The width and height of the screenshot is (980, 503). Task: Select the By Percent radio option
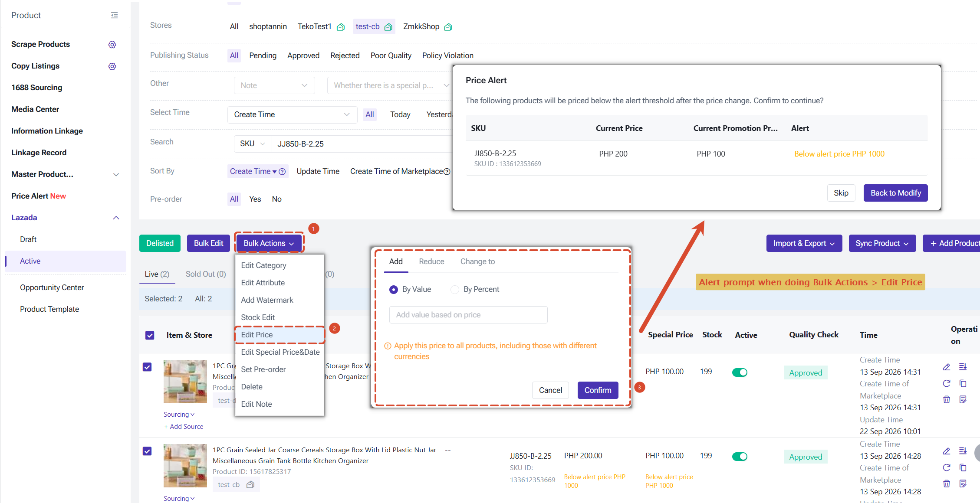[455, 290]
